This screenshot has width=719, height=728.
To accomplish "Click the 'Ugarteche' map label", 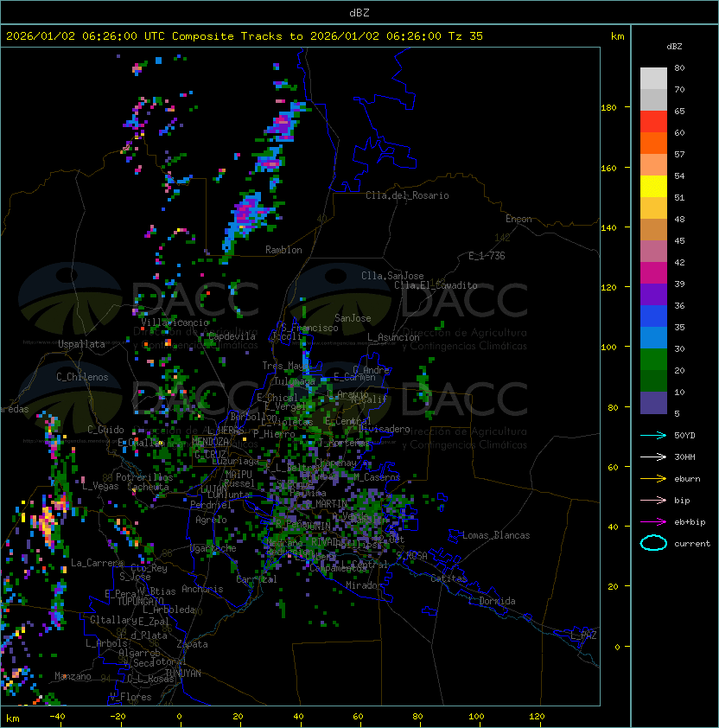I will [213, 548].
